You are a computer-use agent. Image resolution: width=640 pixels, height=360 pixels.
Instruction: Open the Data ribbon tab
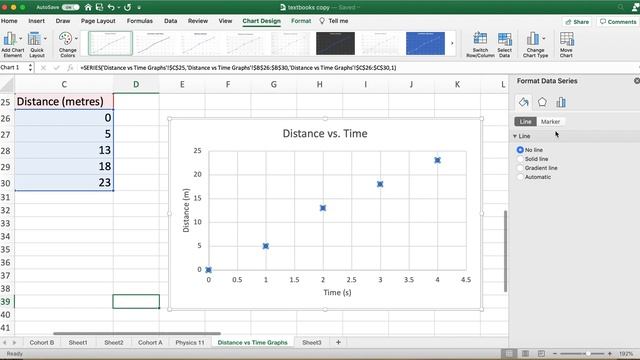point(170,21)
